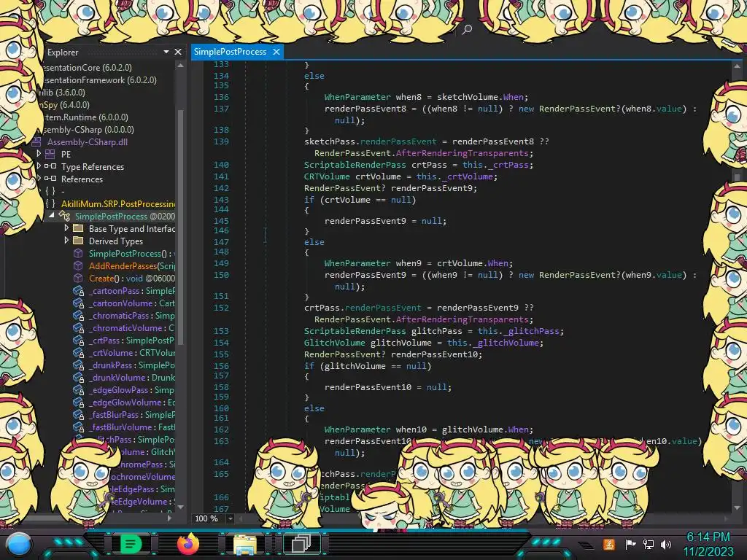Click the _crtVolume reference on line 141
The image size is (747, 560).
click(468, 176)
